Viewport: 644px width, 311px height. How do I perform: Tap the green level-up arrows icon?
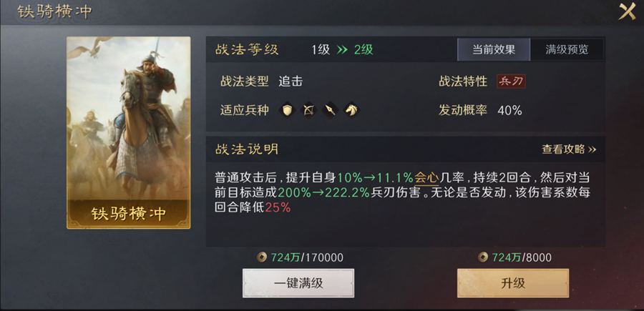click(342, 49)
